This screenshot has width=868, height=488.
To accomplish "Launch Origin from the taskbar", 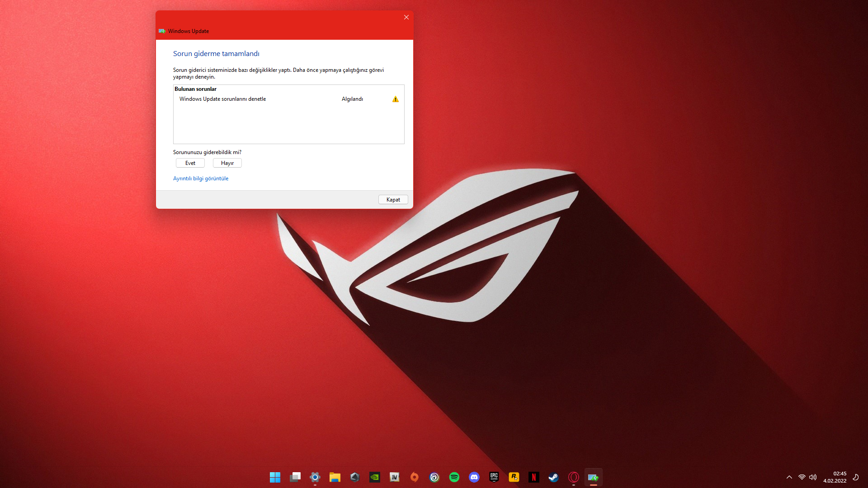I will pyautogui.click(x=415, y=477).
